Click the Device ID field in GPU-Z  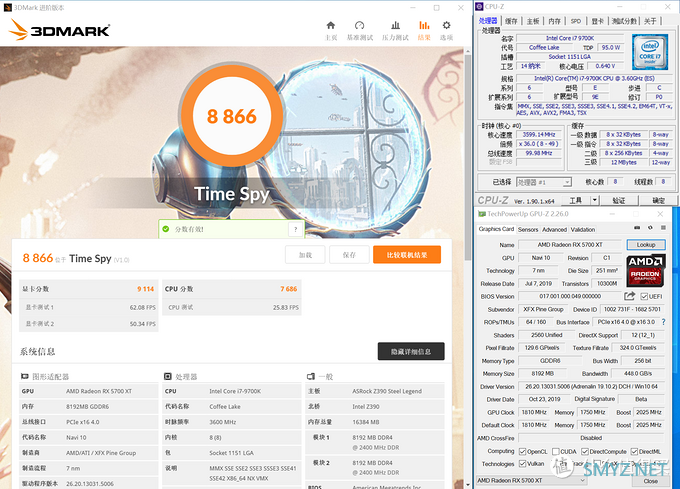(x=632, y=309)
